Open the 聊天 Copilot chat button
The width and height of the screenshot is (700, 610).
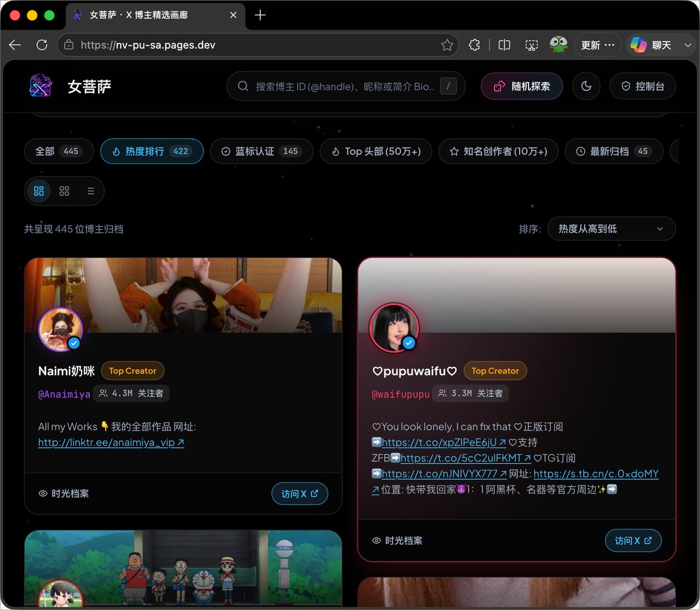coord(652,45)
